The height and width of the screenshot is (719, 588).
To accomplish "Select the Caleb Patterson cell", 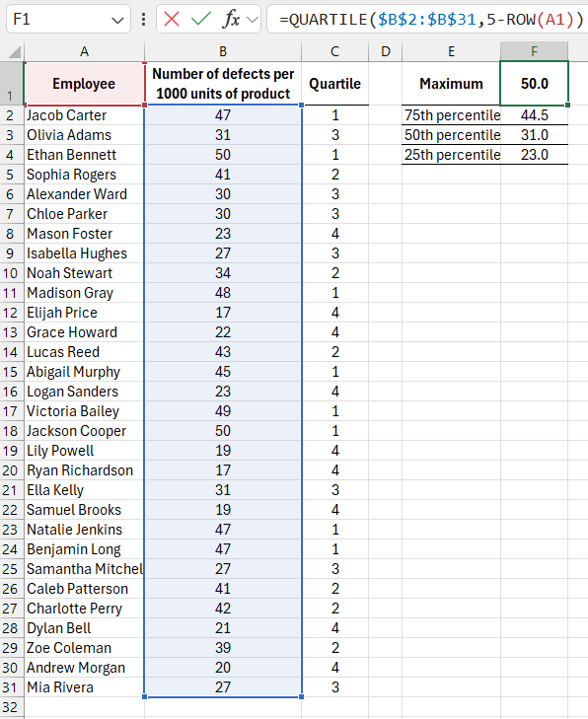I will (84, 588).
